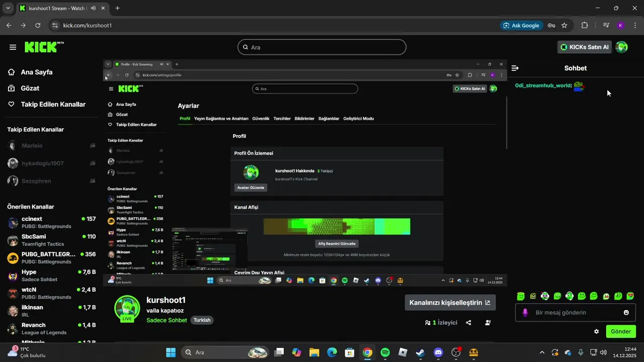Show hidden tray icons chevron
644x362 pixels.
click(542, 352)
